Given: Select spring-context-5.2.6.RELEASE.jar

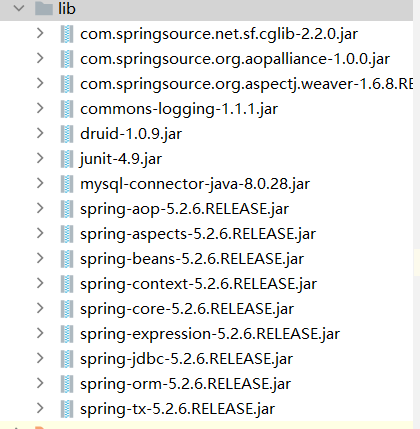Looking at the screenshot, I should 198,284.
